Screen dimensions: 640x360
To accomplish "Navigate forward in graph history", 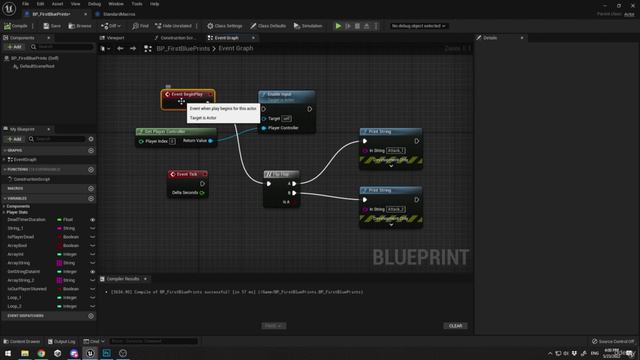I will [x=133, y=49].
